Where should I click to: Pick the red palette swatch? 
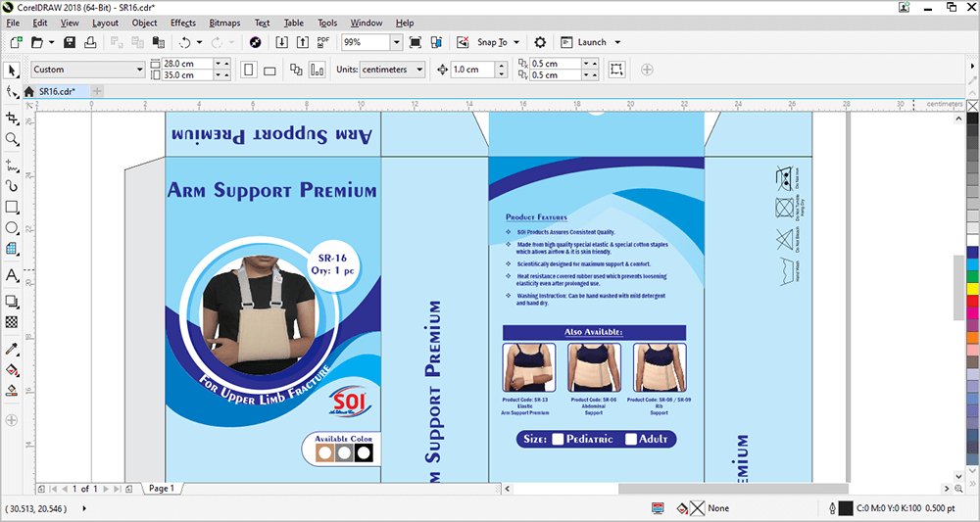[x=972, y=301]
